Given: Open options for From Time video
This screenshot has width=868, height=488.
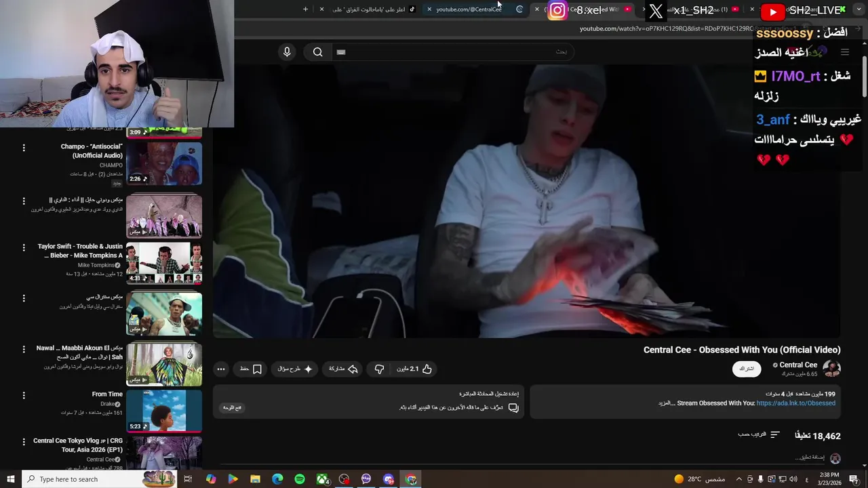Looking at the screenshot, I should pos(24,395).
